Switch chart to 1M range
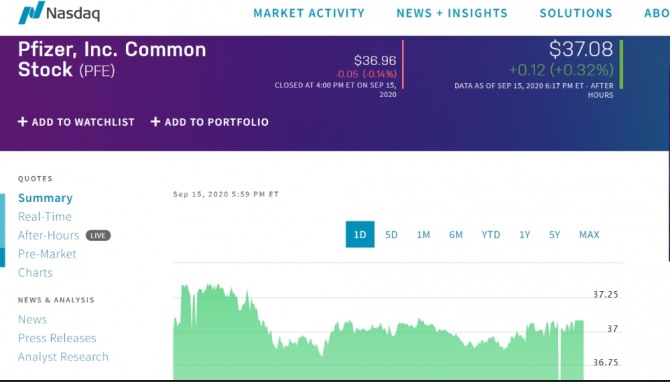The height and width of the screenshot is (382, 670). [423, 235]
